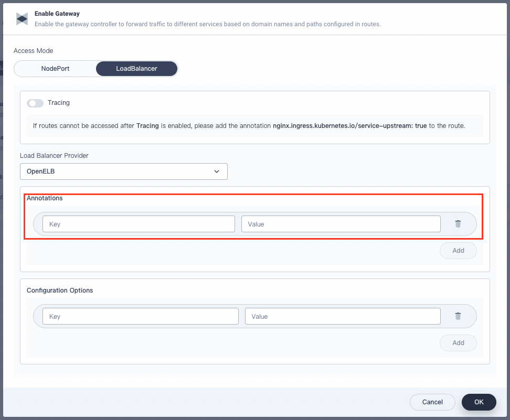Add a new annotation entry
This screenshot has height=420, width=510.
(x=458, y=250)
